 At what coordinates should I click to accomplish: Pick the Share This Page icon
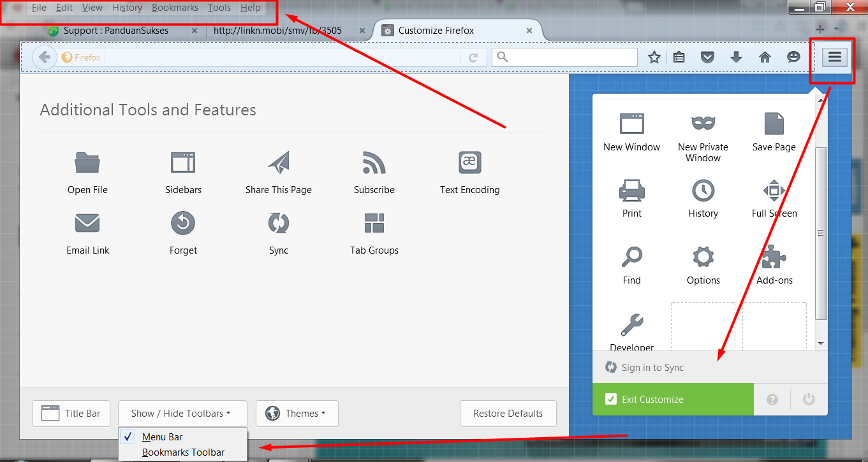click(x=279, y=162)
